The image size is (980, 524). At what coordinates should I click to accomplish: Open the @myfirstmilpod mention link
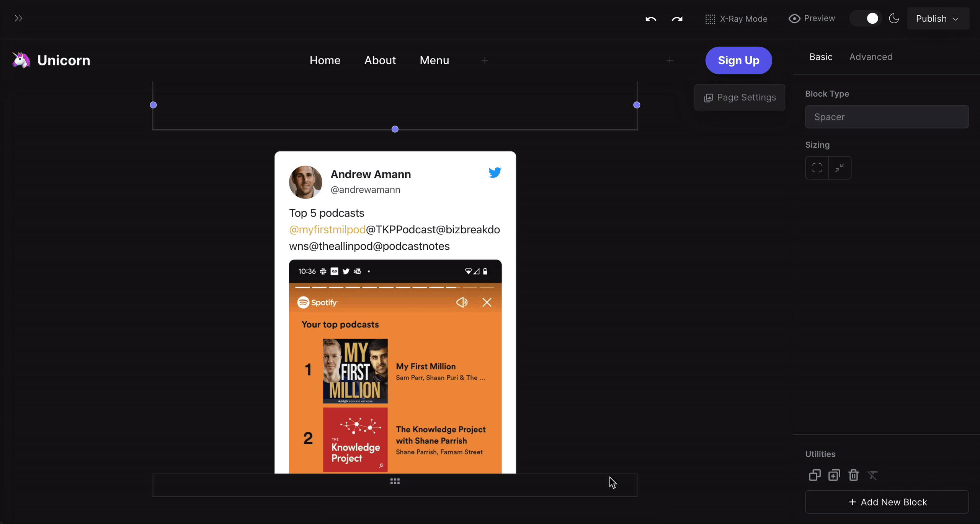coord(327,229)
